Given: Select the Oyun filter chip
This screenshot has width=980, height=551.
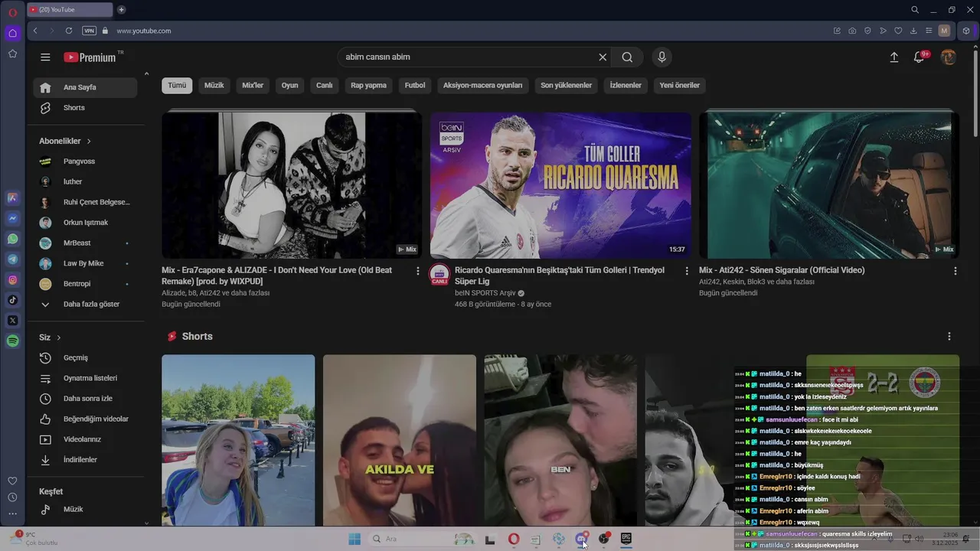Looking at the screenshot, I should pyautogui.click(x=289, y=86).
